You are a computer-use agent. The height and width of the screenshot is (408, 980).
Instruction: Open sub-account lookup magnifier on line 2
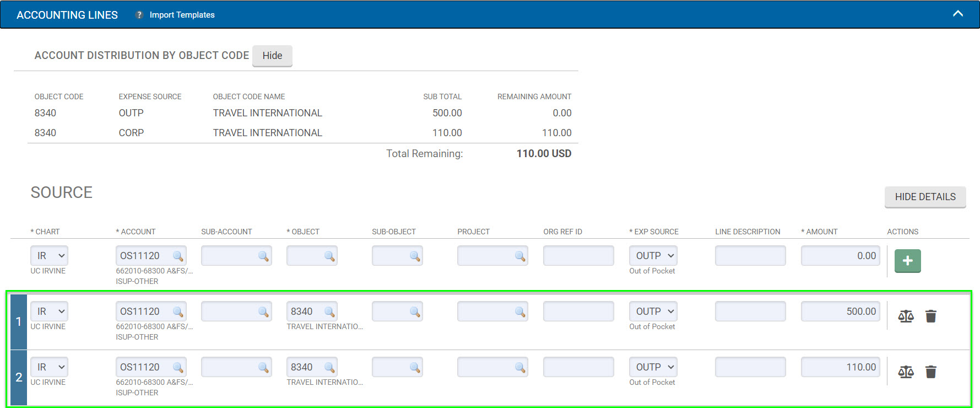pyautogui.click(x=263, y=367)
